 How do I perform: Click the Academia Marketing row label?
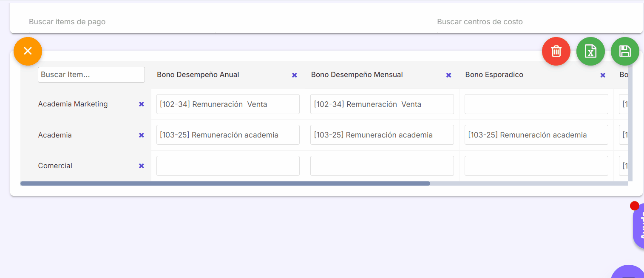(73, 104)
